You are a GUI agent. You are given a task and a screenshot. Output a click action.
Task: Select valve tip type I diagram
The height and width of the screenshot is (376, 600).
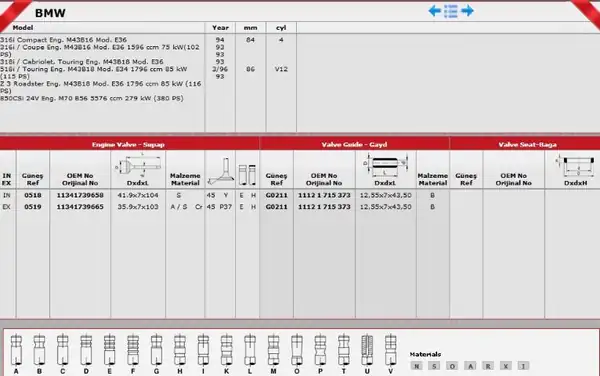point(203,350)
